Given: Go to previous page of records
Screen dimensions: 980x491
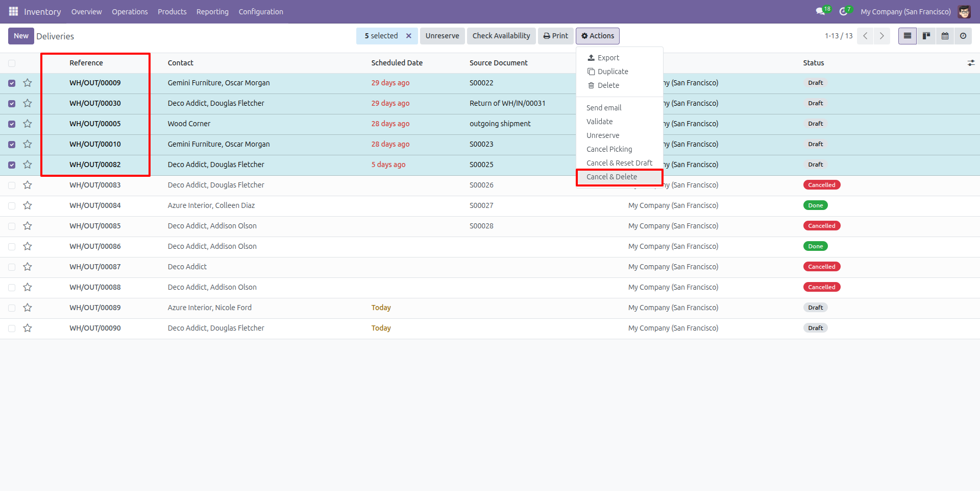Looking at the screenshot, I should [865, 36].
